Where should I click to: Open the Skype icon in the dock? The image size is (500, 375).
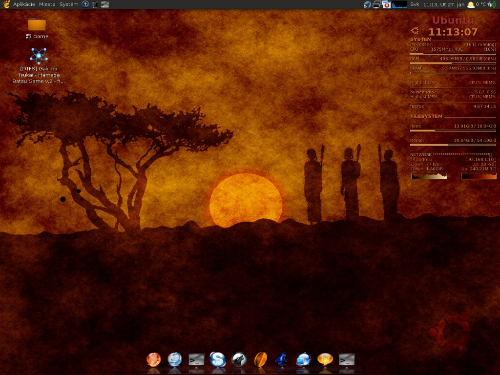[218, 360]
